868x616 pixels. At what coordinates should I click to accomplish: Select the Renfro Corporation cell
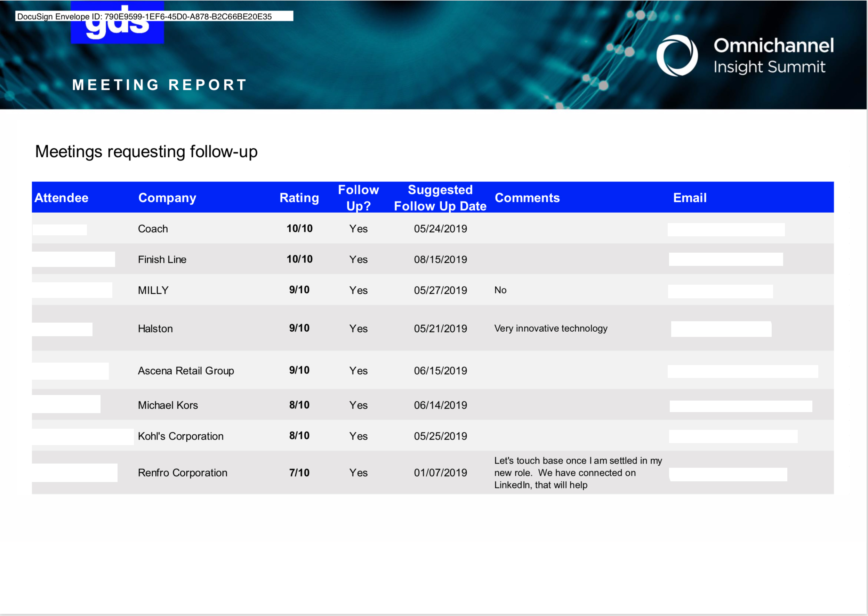click(183, 473)
